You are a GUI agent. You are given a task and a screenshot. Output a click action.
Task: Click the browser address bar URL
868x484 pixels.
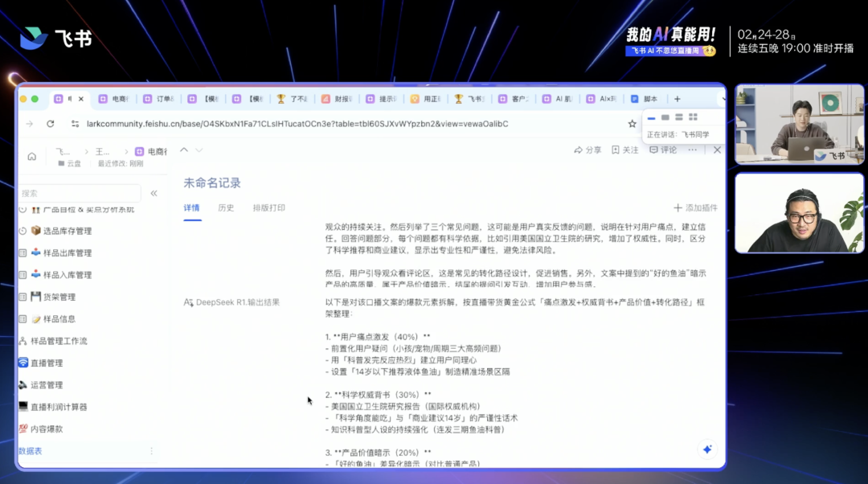(x=297, y=124)
